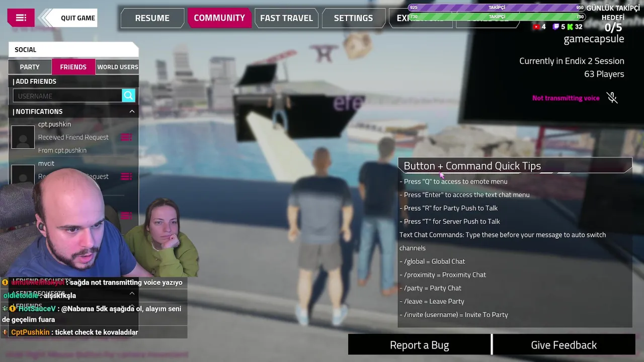Open the Settings tab

[x=353, y=18]
